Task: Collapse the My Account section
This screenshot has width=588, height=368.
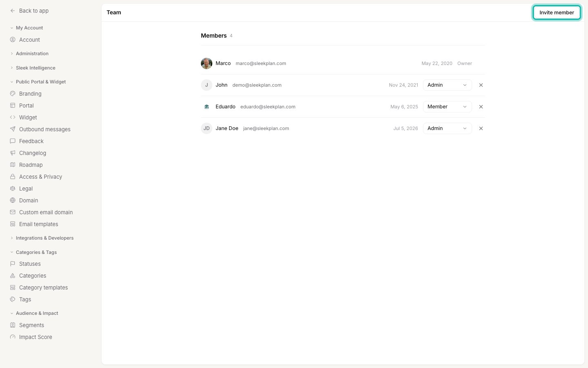Action: click(27, 28)
